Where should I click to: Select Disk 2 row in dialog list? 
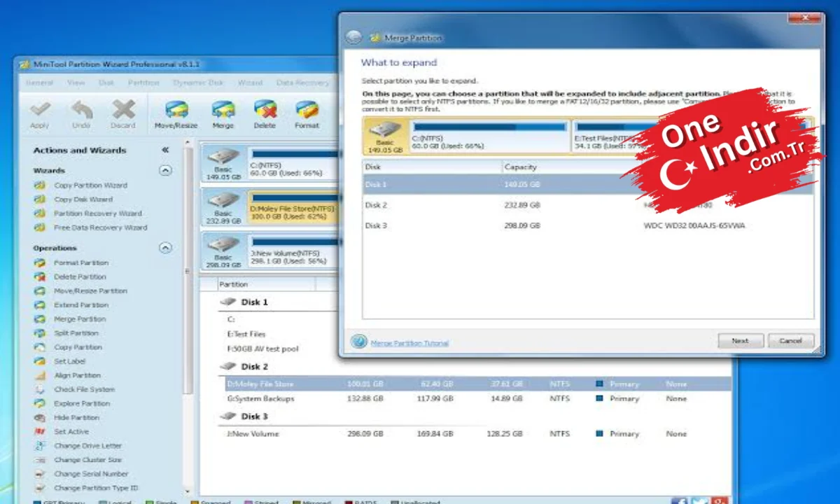pyautogui.click(x=588, y=205)
